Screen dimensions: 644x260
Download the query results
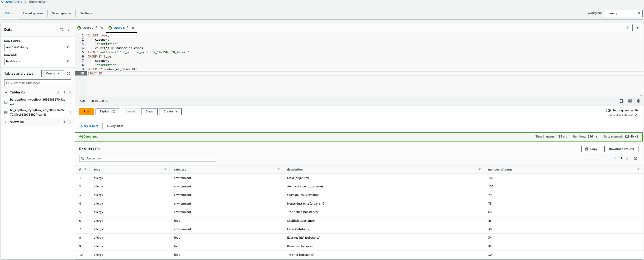[621, 149]
